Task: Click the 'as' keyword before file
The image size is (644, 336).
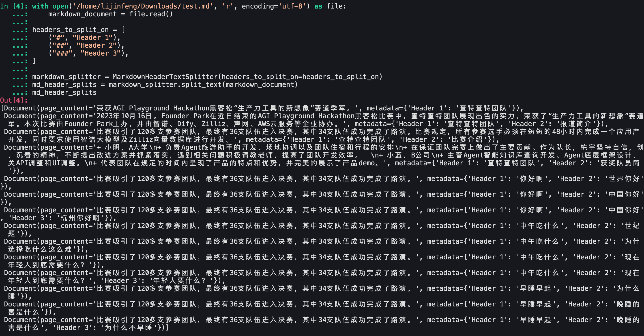Action: point(318,6)
